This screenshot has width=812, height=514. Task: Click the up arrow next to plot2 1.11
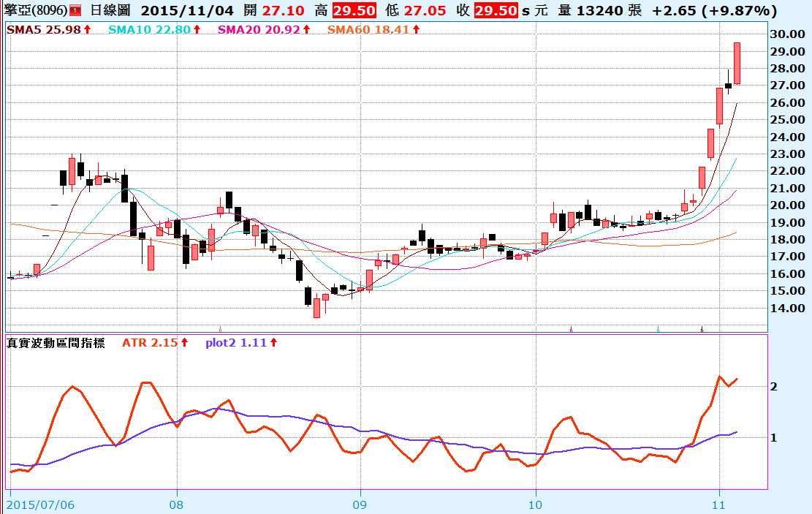[x=274, y=342]
